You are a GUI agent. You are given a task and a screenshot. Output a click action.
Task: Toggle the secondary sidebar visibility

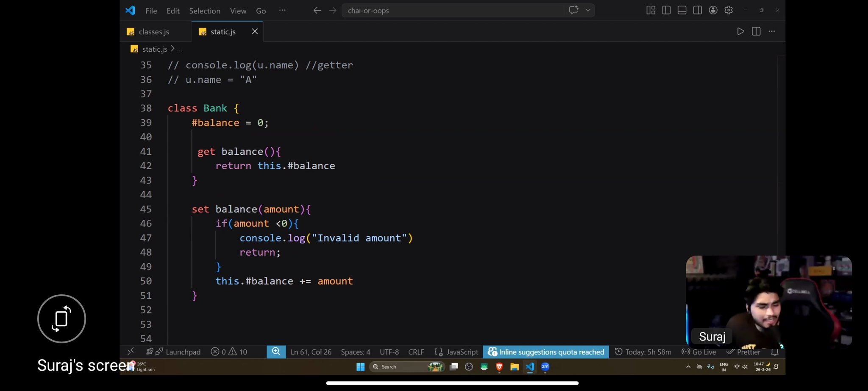pos(698,10)
